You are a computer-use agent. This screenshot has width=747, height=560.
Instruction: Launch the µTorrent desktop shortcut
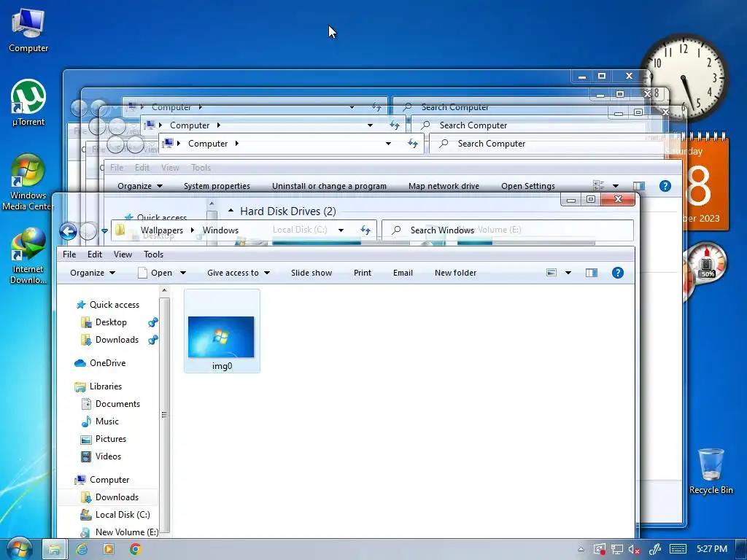coord(28,103)
